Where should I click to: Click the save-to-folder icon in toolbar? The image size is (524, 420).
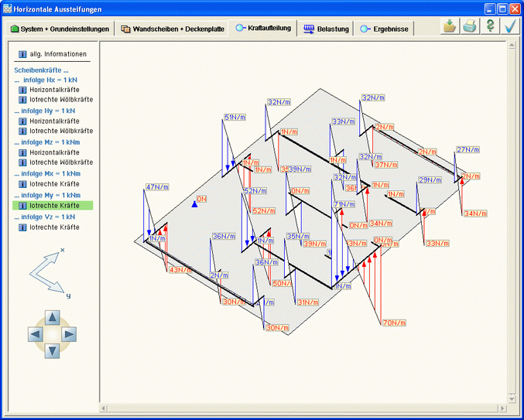(x=450, y=27)
